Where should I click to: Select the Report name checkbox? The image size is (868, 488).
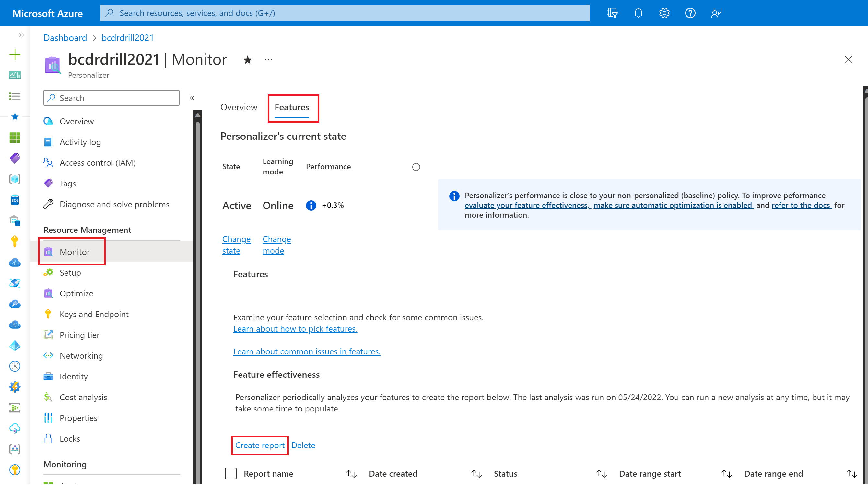pyautogui.click(x=231, y=473)
